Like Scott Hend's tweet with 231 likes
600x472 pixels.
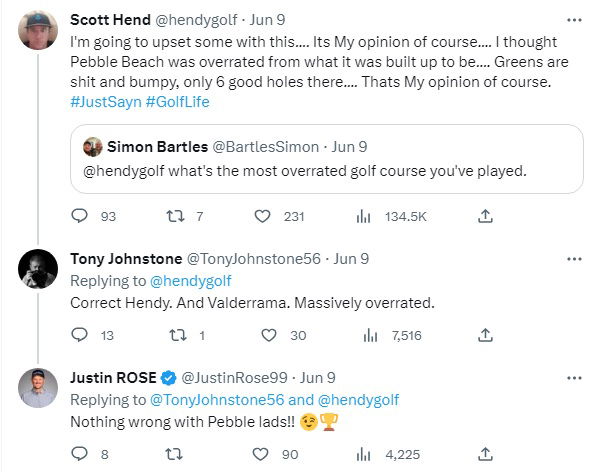pyautogui.click(x=263, y=215)
